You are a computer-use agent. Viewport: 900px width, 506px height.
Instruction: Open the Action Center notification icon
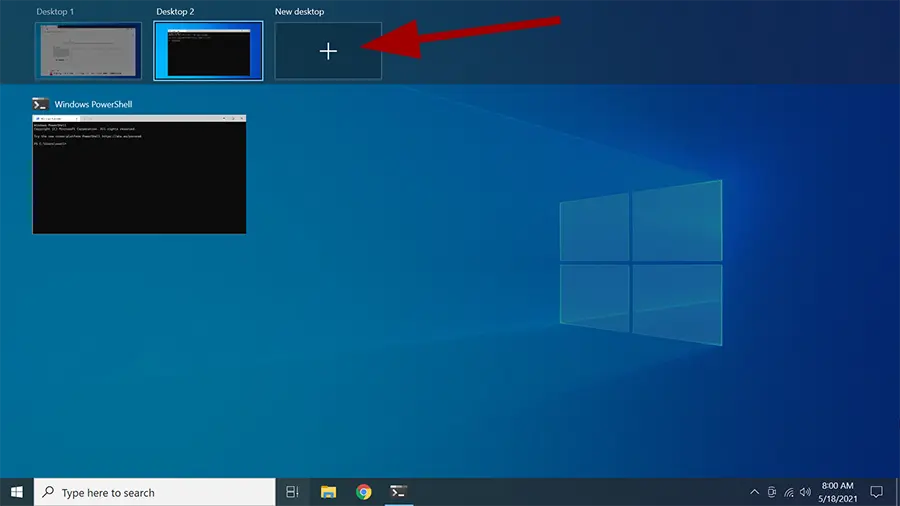[876, 492]
